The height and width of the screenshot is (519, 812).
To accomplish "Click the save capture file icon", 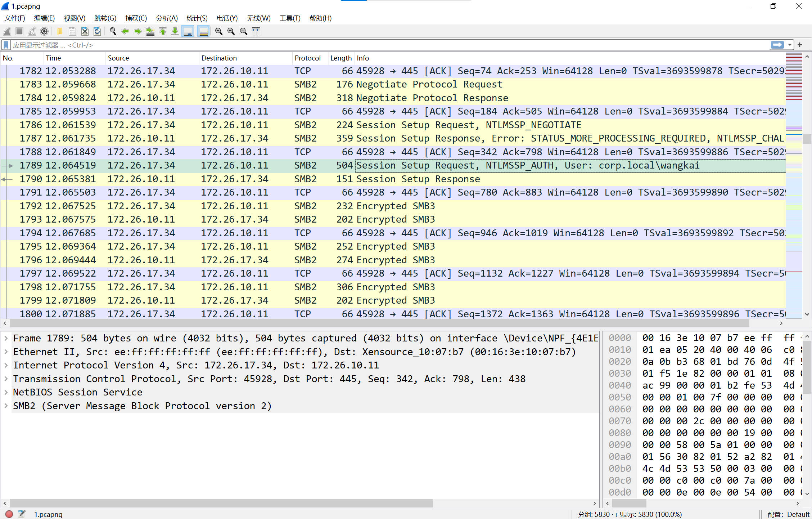I will [x=72, y=31].
